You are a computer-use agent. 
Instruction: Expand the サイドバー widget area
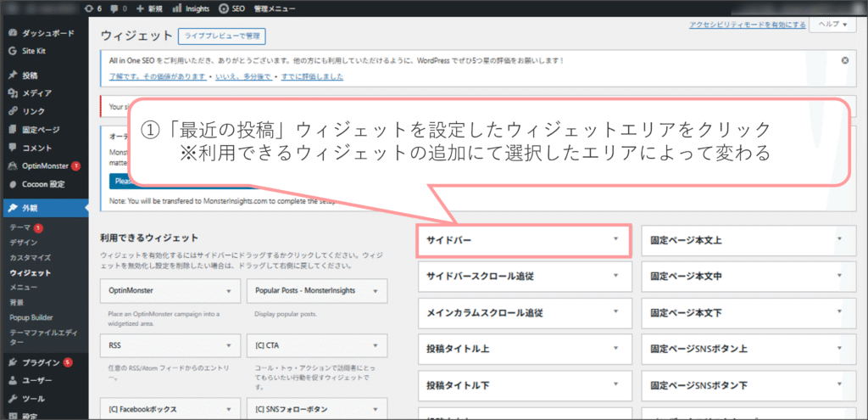(x=615, y=240)
